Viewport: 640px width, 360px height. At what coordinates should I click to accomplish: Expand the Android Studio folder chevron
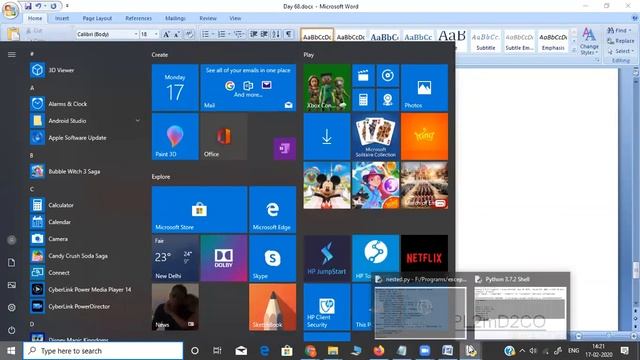tap(138, 121)
